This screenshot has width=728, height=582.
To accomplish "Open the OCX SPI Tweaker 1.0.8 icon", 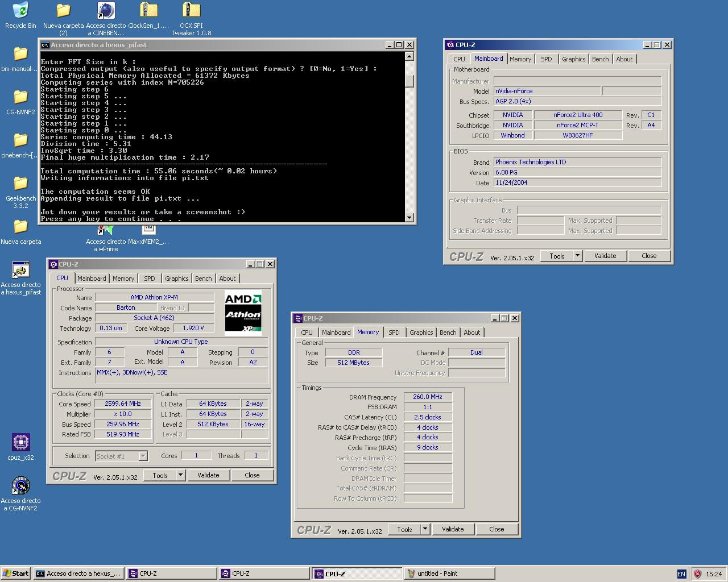I will (191, 11).
